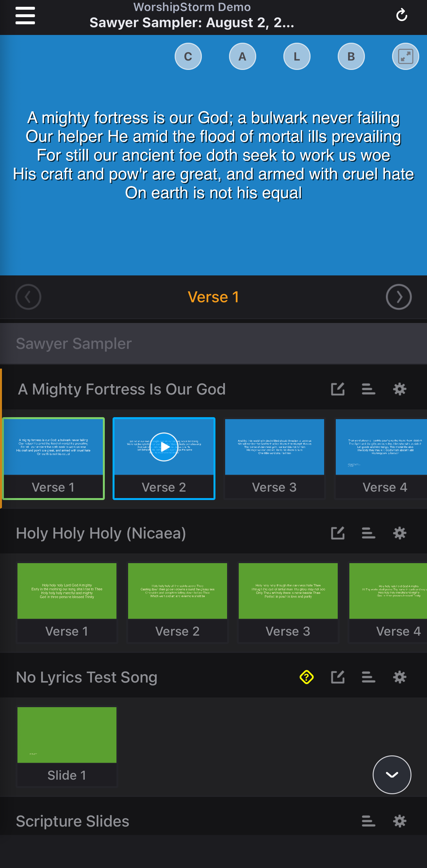
Task: Select Verse 1 of A Mighty Fortress
Action: [54, 458]
